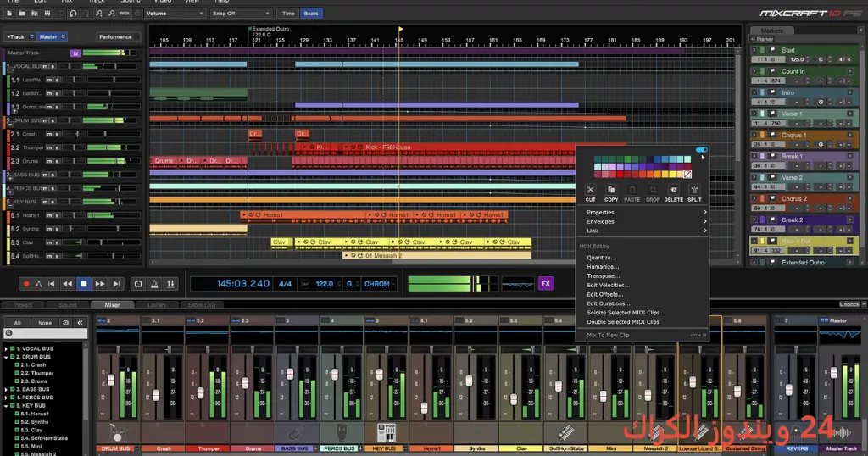The image size is (868, 456).
Task: Collapse mixer track list with double-arrow icon
Action: [x=80, y=323]
